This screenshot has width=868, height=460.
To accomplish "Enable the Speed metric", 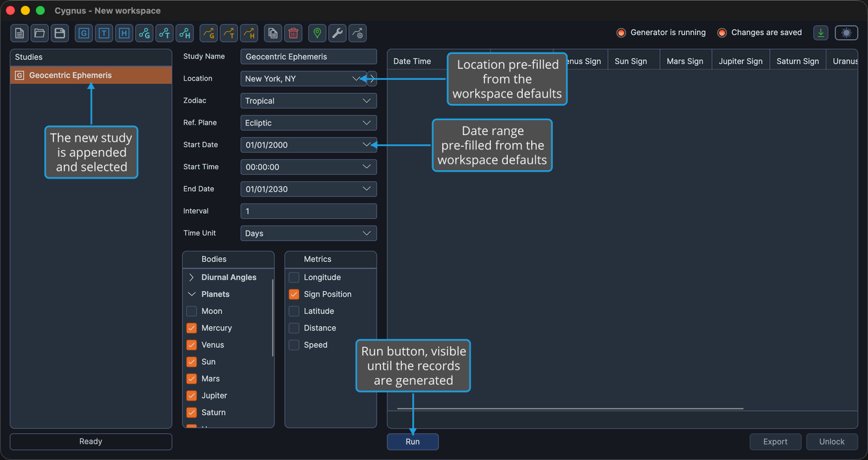I will click(x=294, y=345).
